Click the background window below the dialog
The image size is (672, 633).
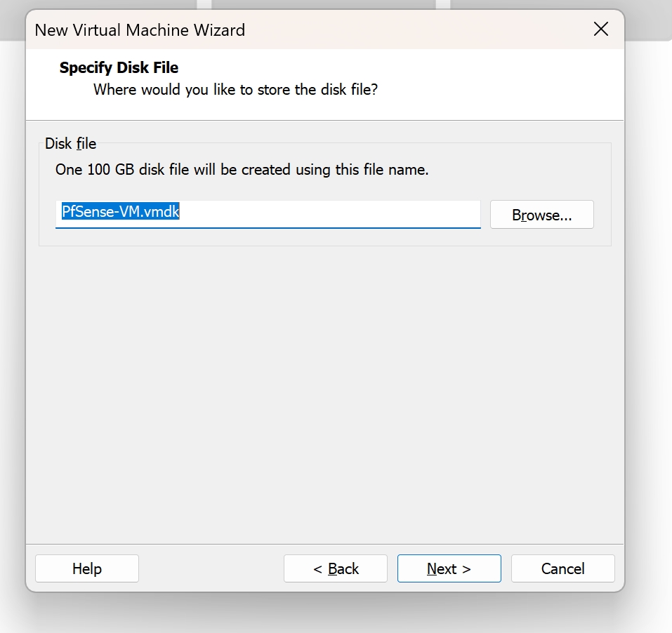323,614
